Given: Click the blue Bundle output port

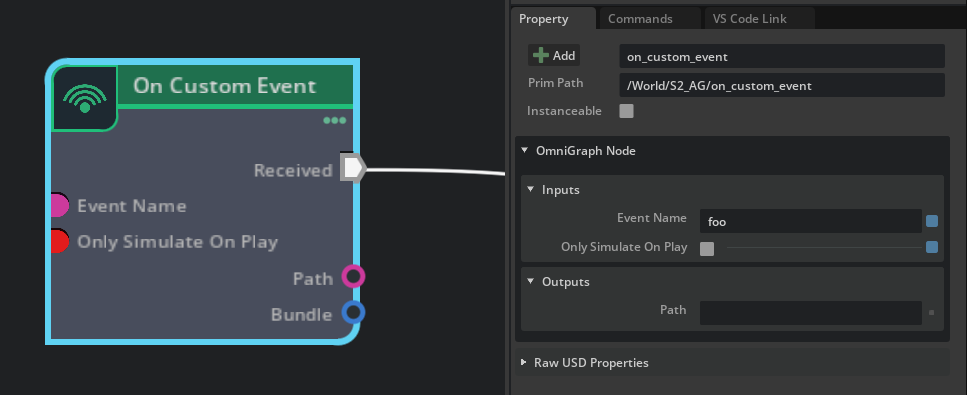Looking at the screenshot, I should [353, 313].
